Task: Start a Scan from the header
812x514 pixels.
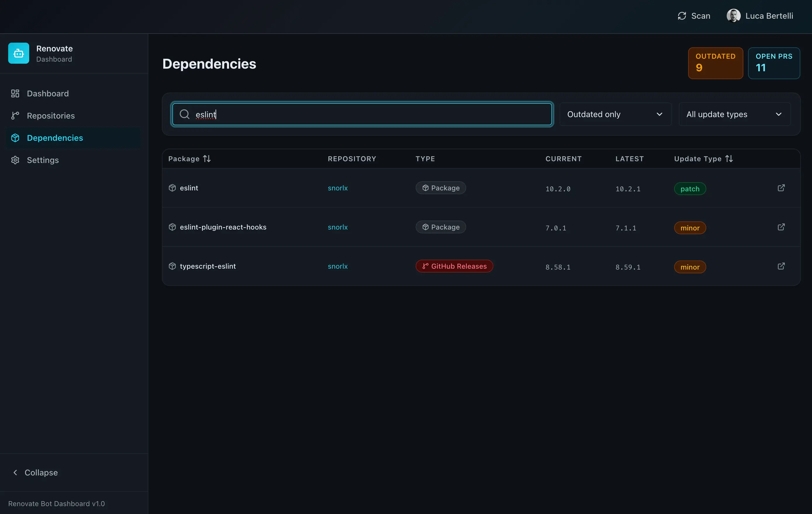Action: tap(694, 16)
